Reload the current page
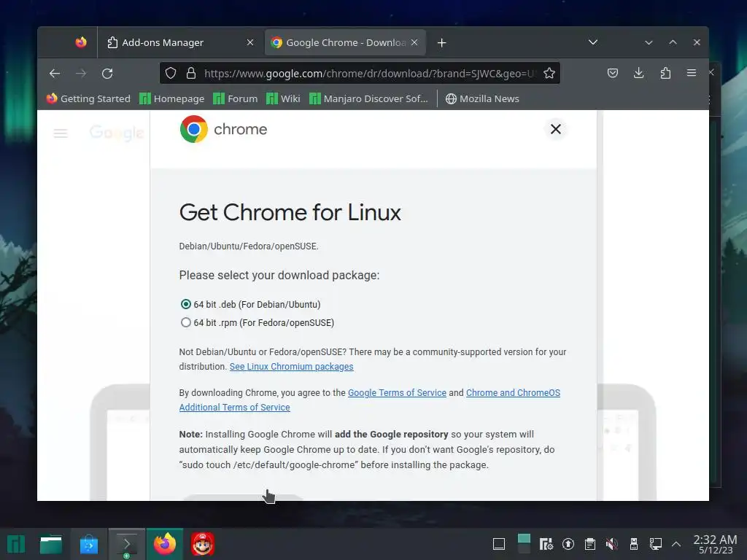This screenshot has height=560, width=747. pos(107,74)
